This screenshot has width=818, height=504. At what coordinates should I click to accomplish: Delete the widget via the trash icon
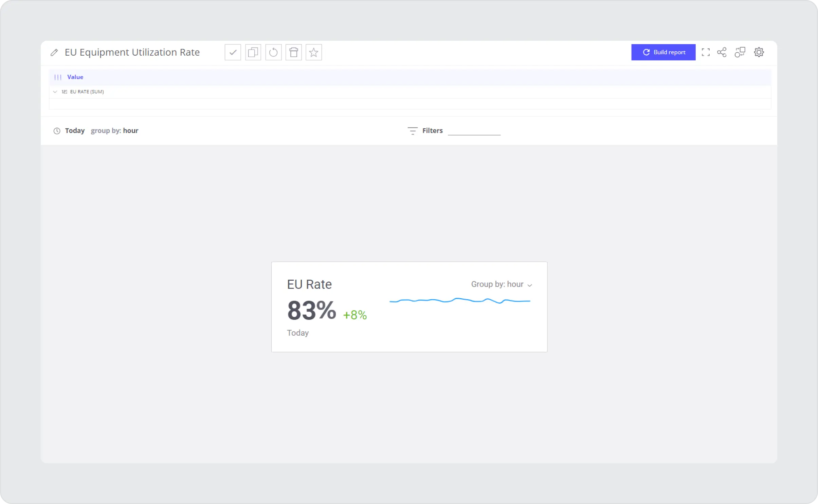(293, 52)
